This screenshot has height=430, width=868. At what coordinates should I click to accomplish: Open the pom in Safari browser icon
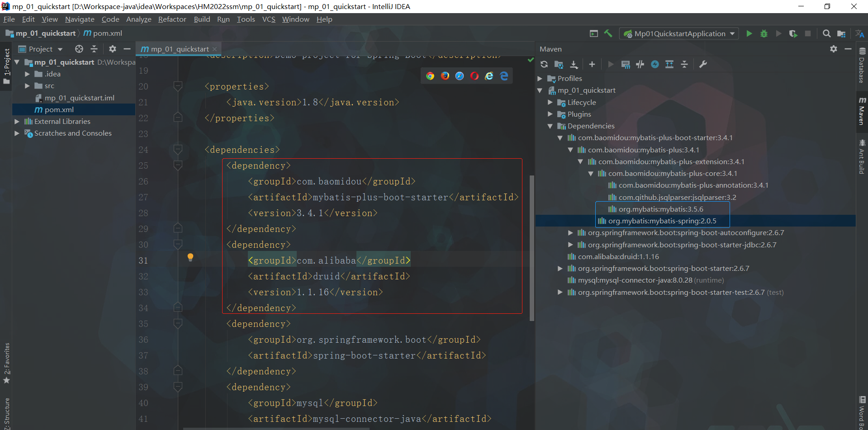coord(460,76)
